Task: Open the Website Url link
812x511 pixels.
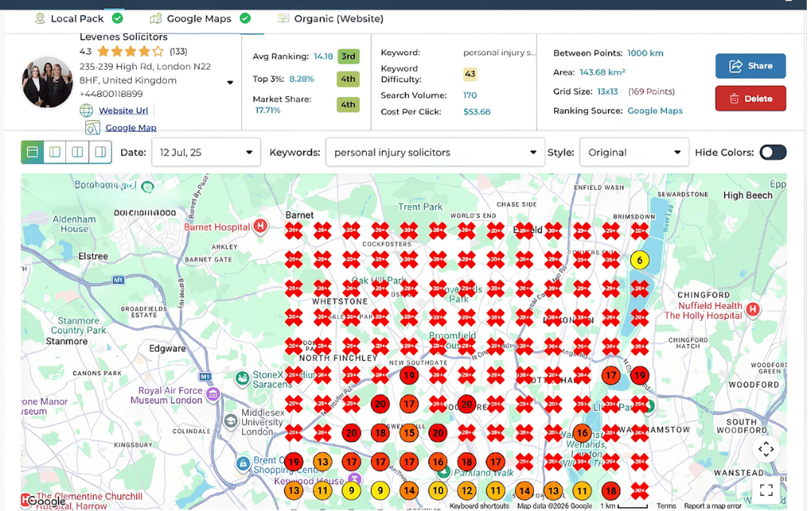Action: click(x=123, y=110)
